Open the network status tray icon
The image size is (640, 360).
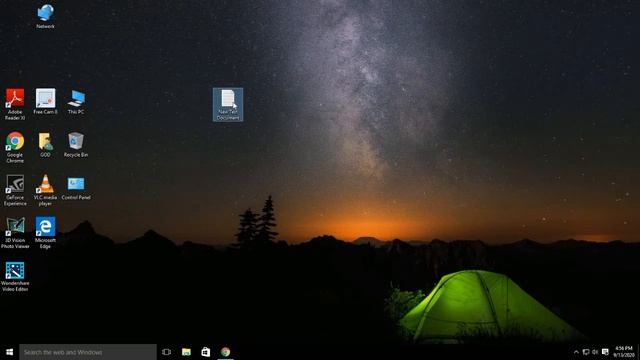[586, 352]
